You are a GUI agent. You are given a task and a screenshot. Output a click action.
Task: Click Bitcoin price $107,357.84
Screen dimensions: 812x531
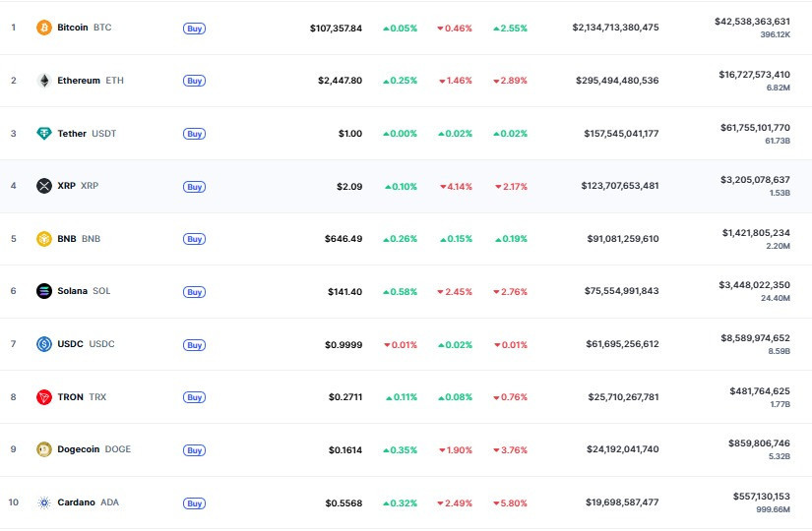pyautogui.click(x=336, y=29)
